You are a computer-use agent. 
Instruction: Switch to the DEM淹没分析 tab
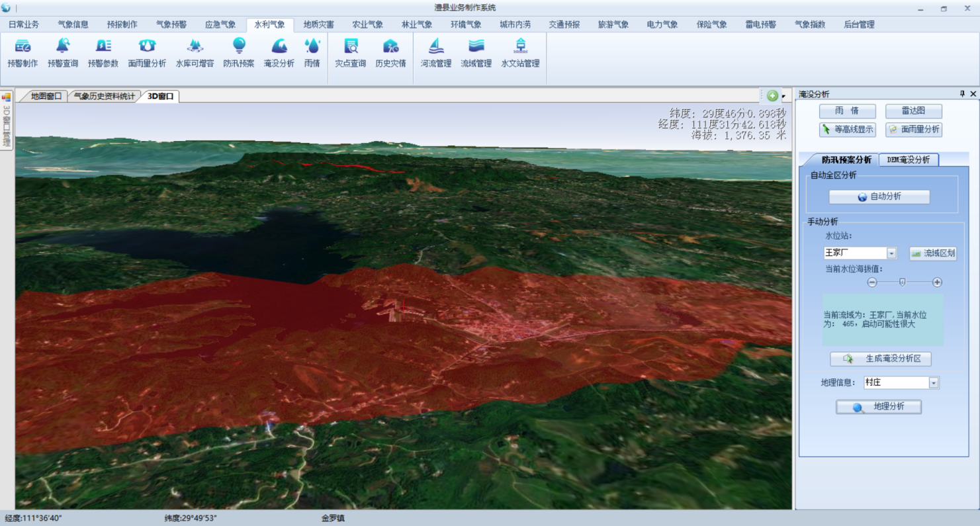tap(908, 159)
